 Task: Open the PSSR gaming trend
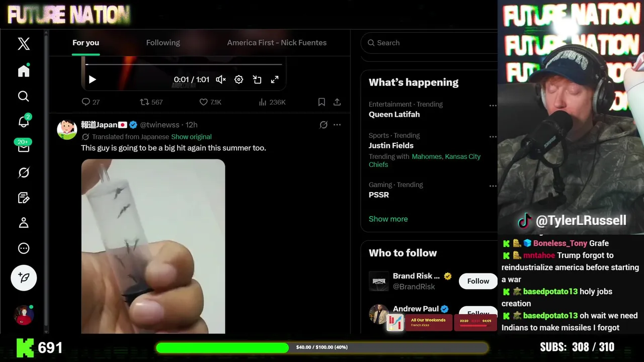pyautogui.click(x=379, y=195)
